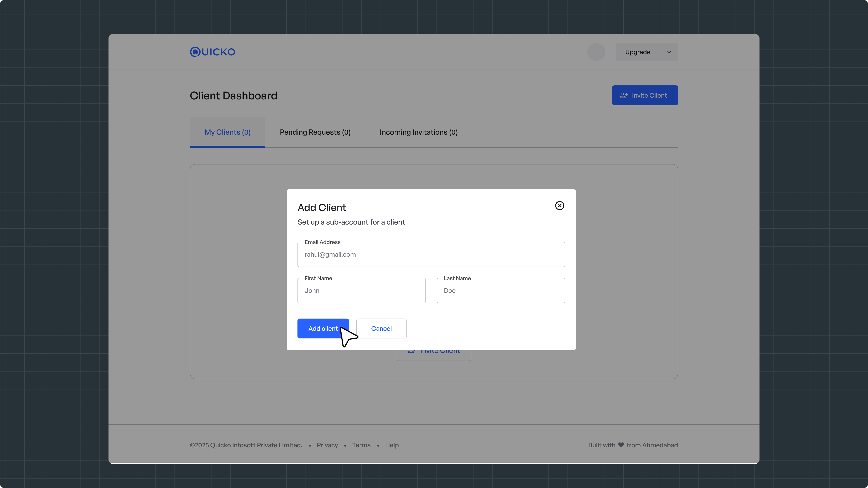Select the Incoming Invitations (0) tab
Viewport: 868px width, 488px height.
[418, 132]
